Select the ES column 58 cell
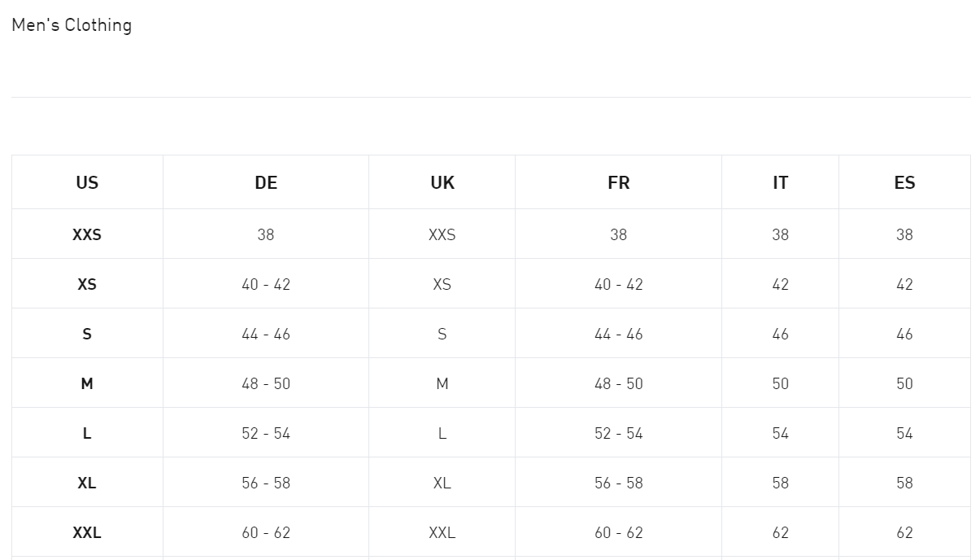The width and height of the screenshot is (980, 560). pyautogui.click(x=904, y=483)
